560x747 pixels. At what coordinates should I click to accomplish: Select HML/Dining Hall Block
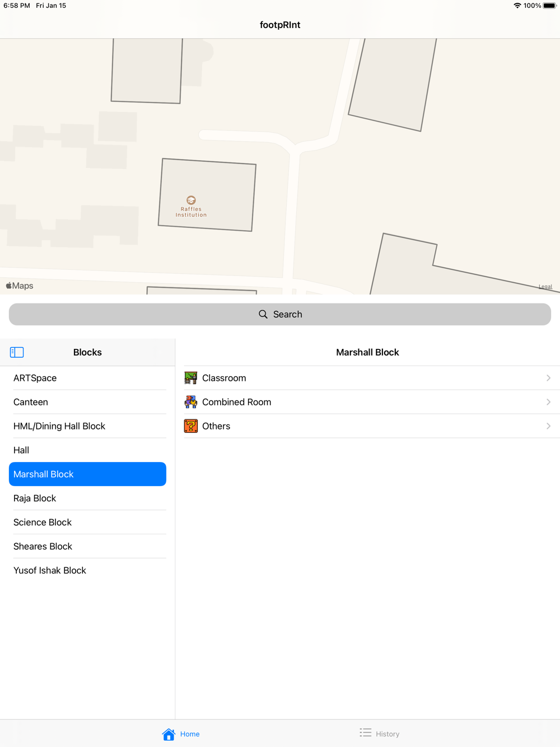click(87, 426)
